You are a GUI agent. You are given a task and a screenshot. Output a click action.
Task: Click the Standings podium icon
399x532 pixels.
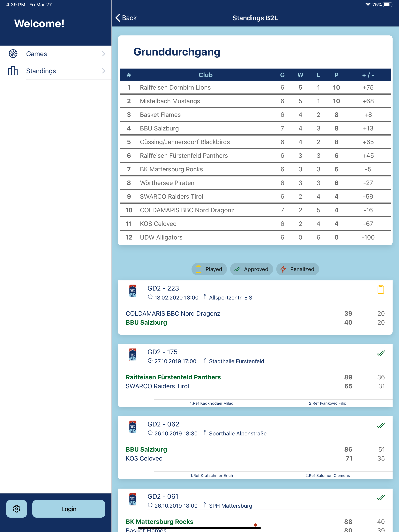tap(13, 71)
